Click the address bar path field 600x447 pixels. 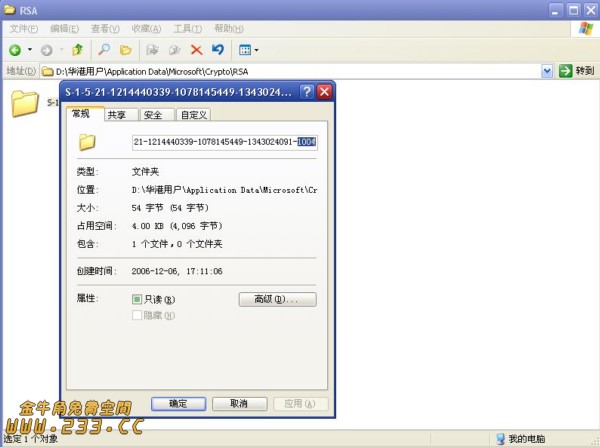click(x=291, y=72)
